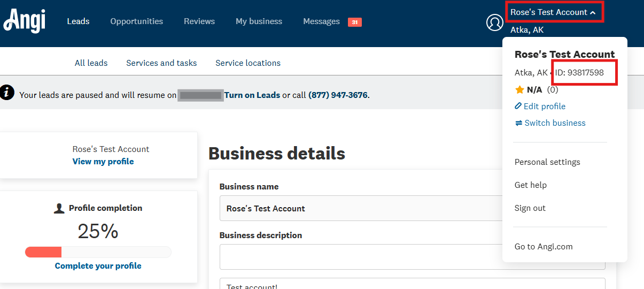Switch to the Service locations tab
Screen dimensions: 644x289
tap(248, 63)
